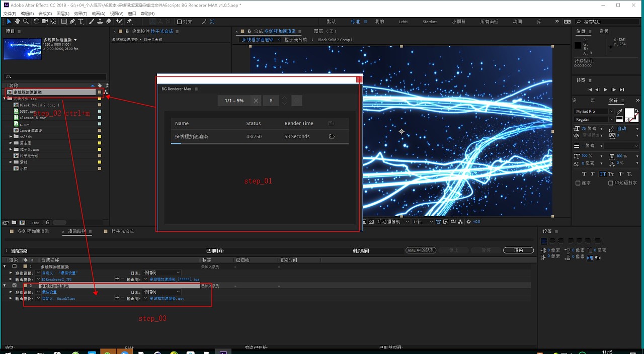Screen dimensions: 644x354
Task: Select the Roto Brush tool
Action: tap(119, 21)
